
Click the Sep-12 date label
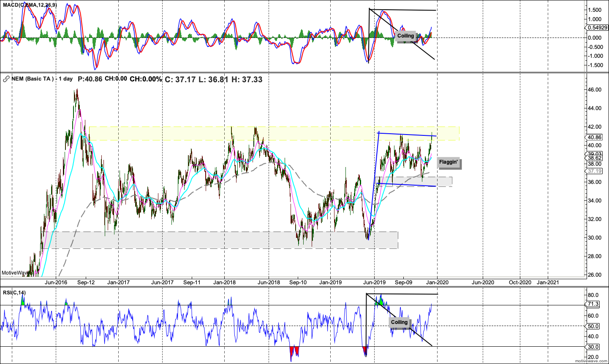[86, 283]
